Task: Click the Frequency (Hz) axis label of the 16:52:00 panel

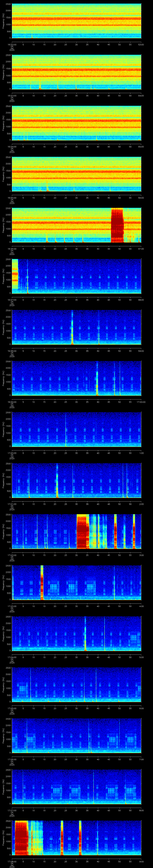Action: coord(3,21)
